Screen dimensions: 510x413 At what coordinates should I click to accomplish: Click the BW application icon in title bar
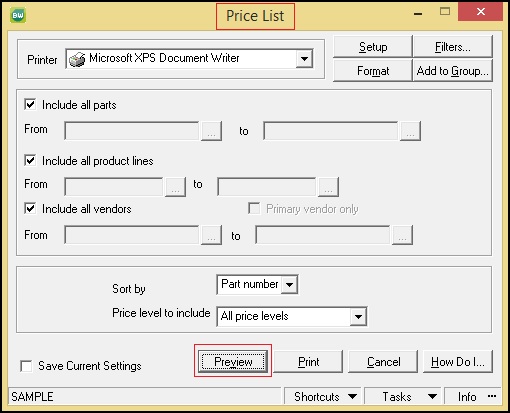click(x=18, y=15)
